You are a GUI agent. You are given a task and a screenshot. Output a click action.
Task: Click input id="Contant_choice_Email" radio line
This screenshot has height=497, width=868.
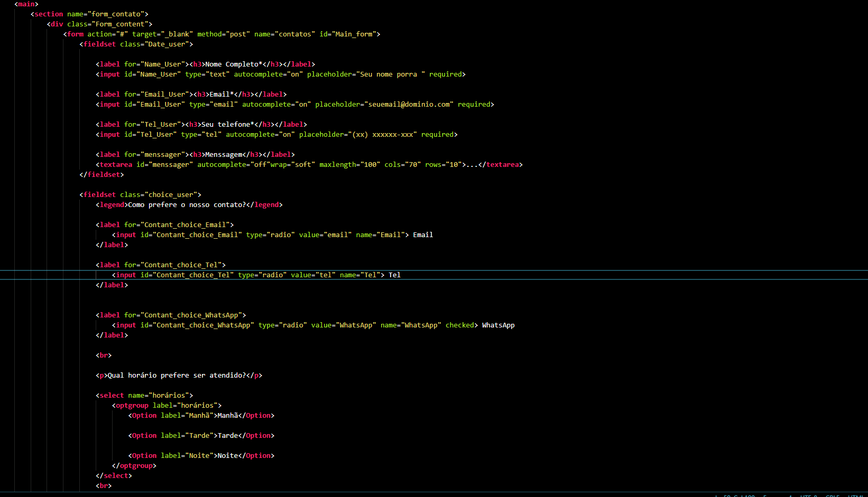(x=272, y=235)
